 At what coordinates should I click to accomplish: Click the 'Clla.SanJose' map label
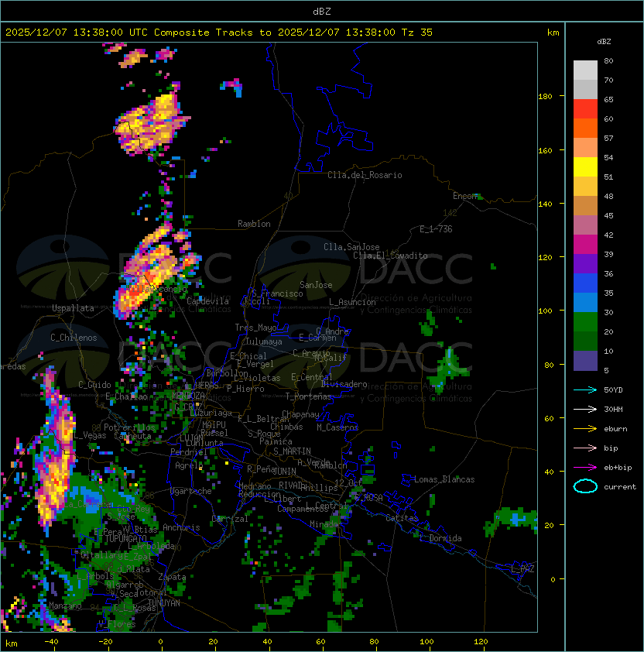point(351,247)
